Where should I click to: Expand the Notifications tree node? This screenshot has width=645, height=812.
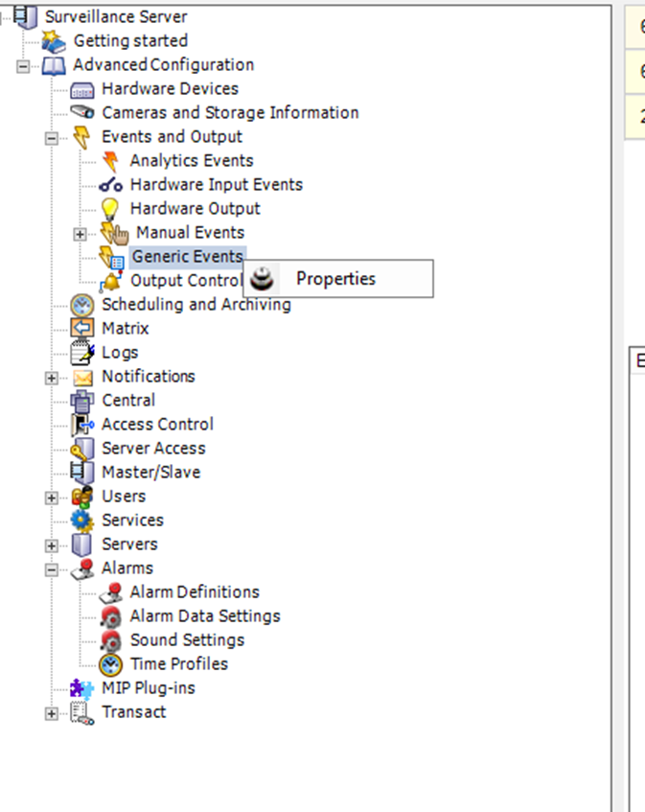pyautogui.click(x=52, y=378)
